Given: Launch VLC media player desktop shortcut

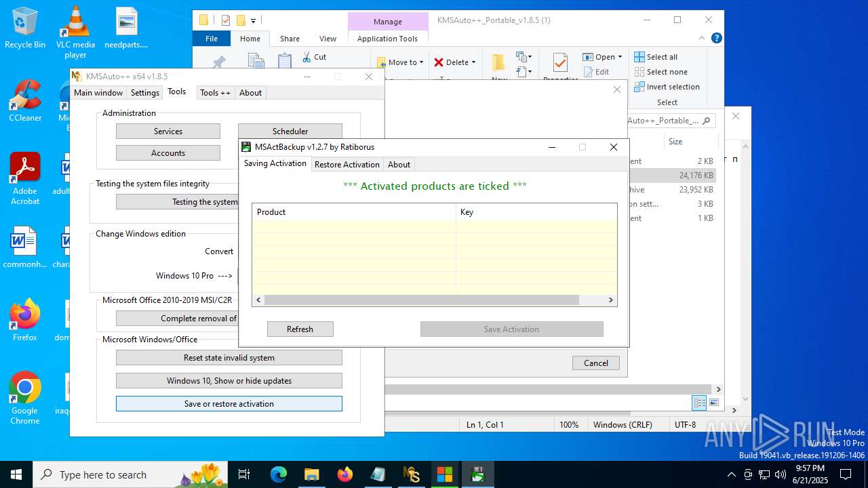Looking at the screenshot, I should pos(75,32).
